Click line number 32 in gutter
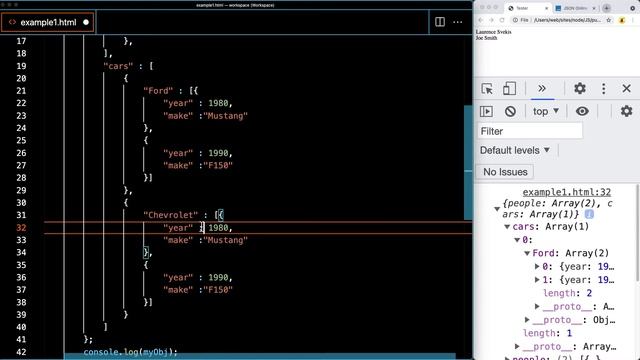 [x=21, y=228]
